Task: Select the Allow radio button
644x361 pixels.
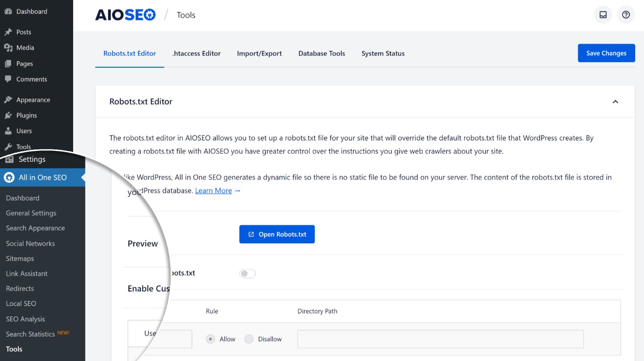Action: point(210,339)
